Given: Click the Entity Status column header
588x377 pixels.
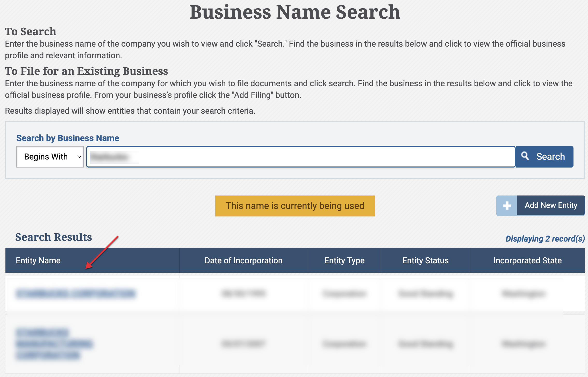Looking at the screenshot, I should pyautogui.click(x=425, y=260).
